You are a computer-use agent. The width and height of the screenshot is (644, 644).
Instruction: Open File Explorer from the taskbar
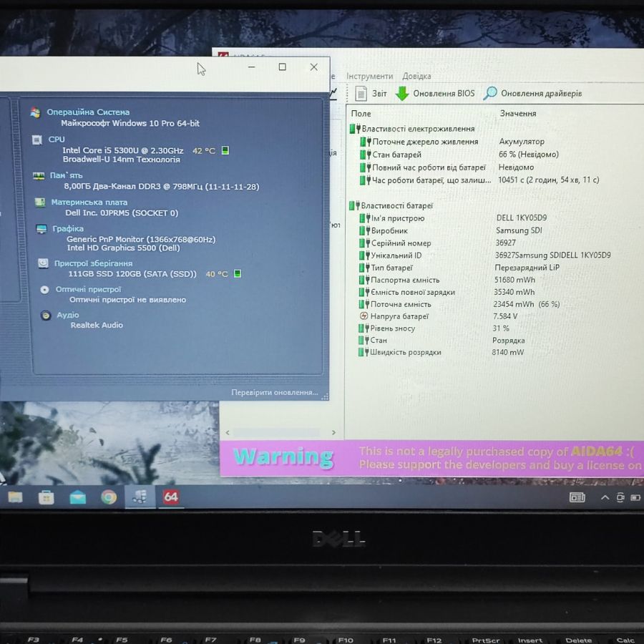(15, 497)
